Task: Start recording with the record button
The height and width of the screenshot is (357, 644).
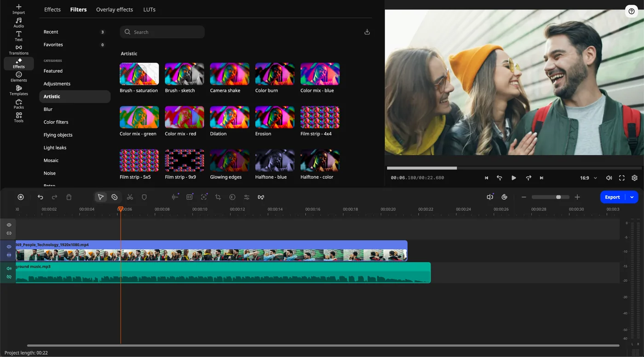Action: pyautogui.click(x=21, y=197)
